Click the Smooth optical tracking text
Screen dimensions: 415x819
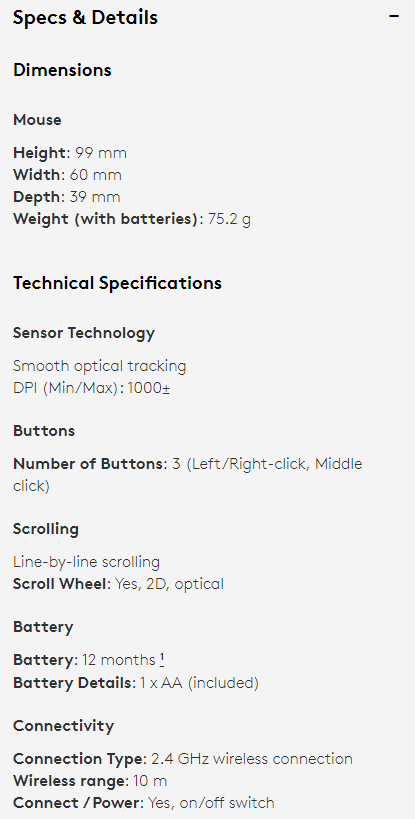[x=100, y=366]
